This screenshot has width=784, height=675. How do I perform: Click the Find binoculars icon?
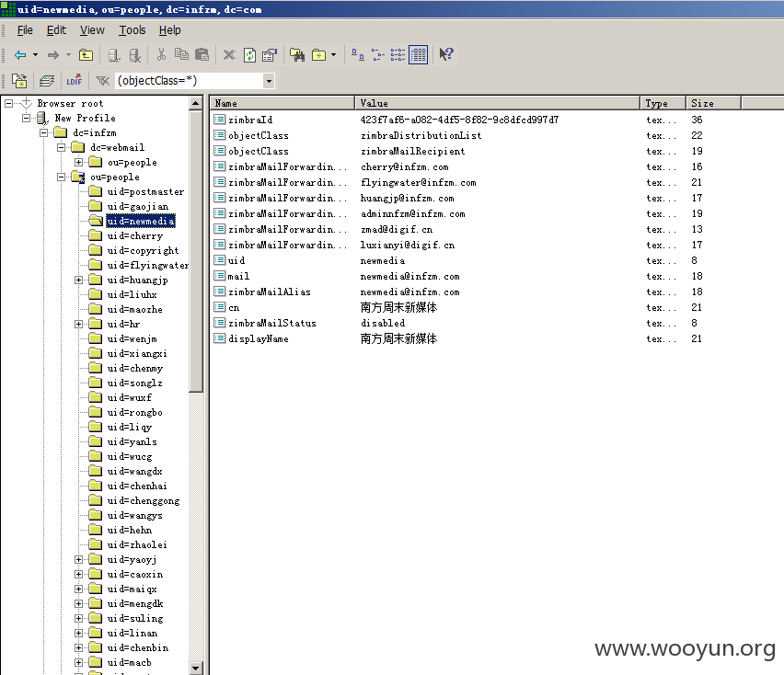297,55
